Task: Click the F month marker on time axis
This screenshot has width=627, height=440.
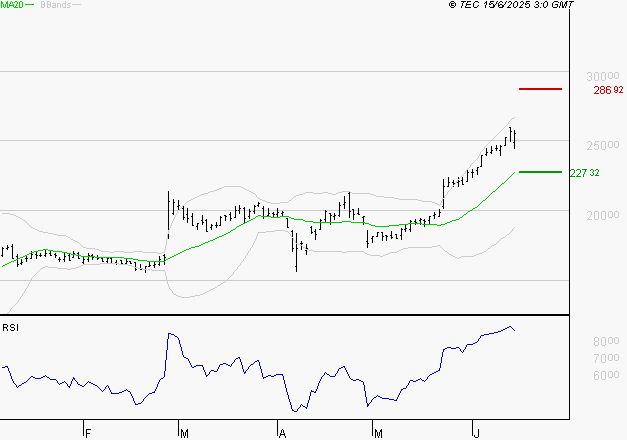Action: (x=88, y=434)
